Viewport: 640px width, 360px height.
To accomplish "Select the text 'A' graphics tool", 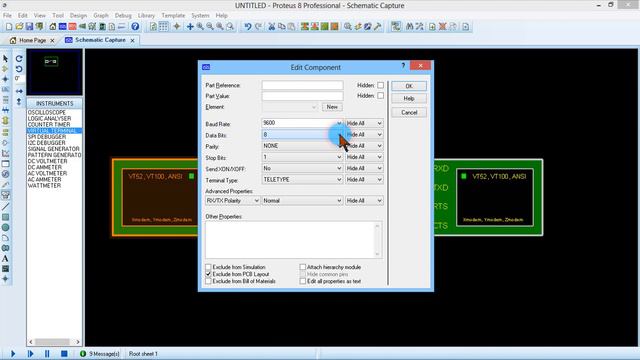I will point(5,258).
